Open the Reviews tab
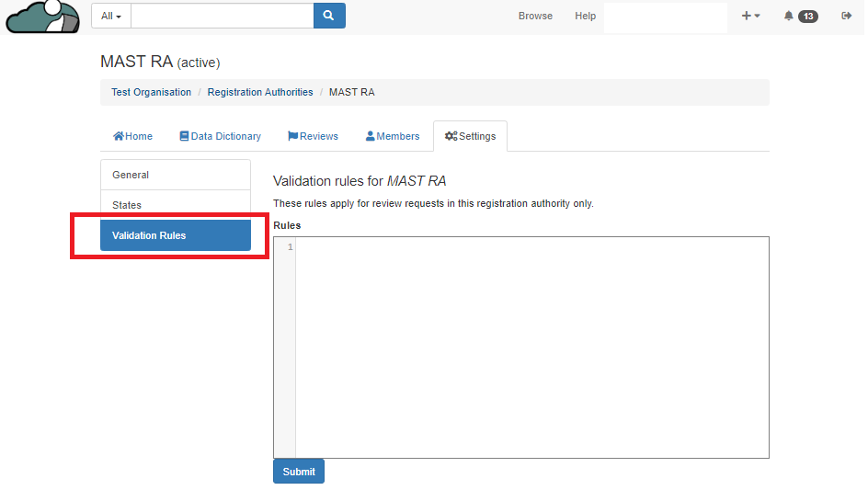The height and width of the screenshot is (490, 868). [313, 136]
